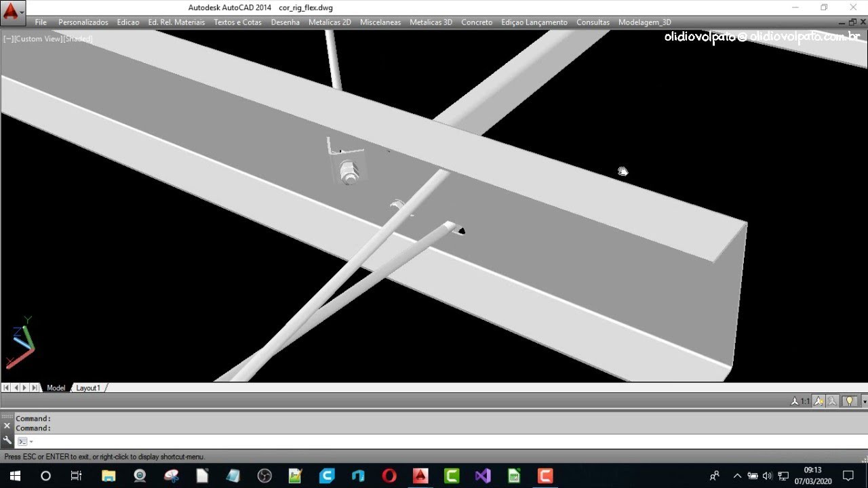The height and width of the screenshot is (488, 868).
Task: Open OBS Studio from taskbar
Action: [264, 476]
